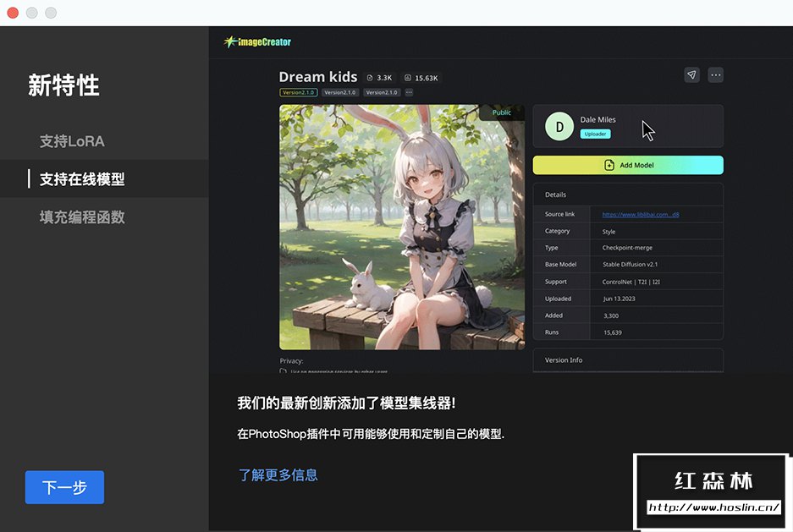Click the 下一步 button
793x532 pixels.
point(64,487)
